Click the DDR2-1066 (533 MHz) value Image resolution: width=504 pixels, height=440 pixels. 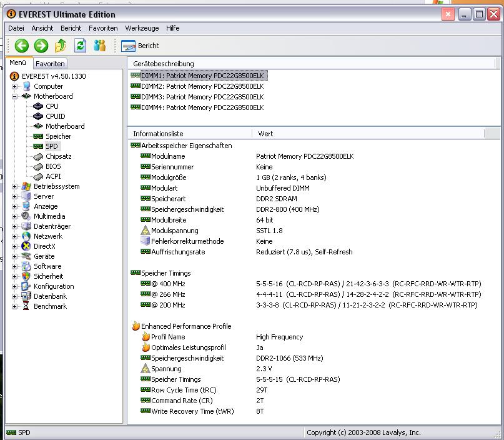[290, 358]
